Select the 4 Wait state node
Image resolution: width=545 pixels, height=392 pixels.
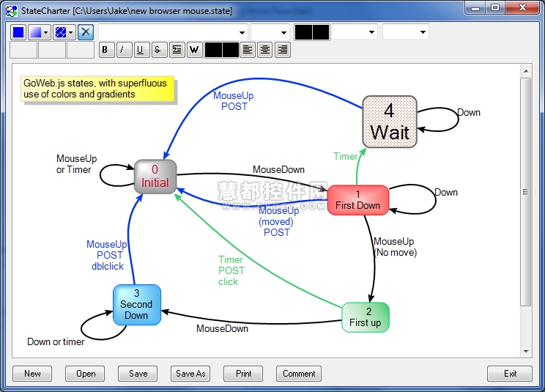(390, 121)
